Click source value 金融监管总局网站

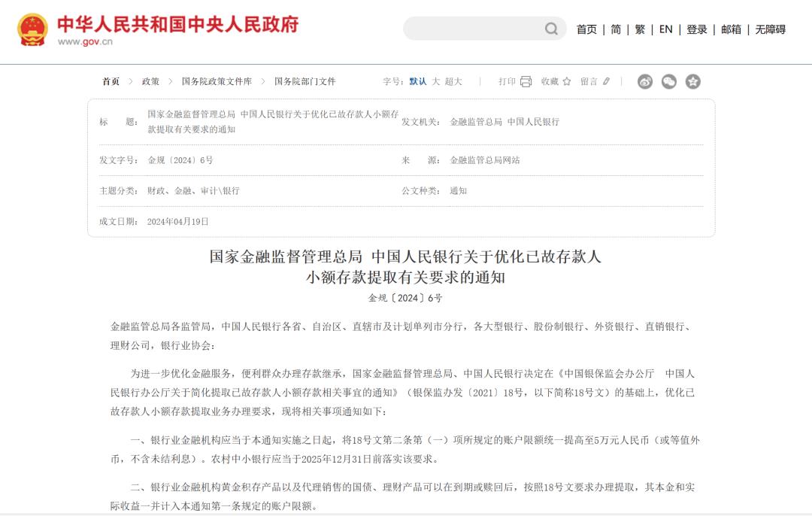pos(485,160)
